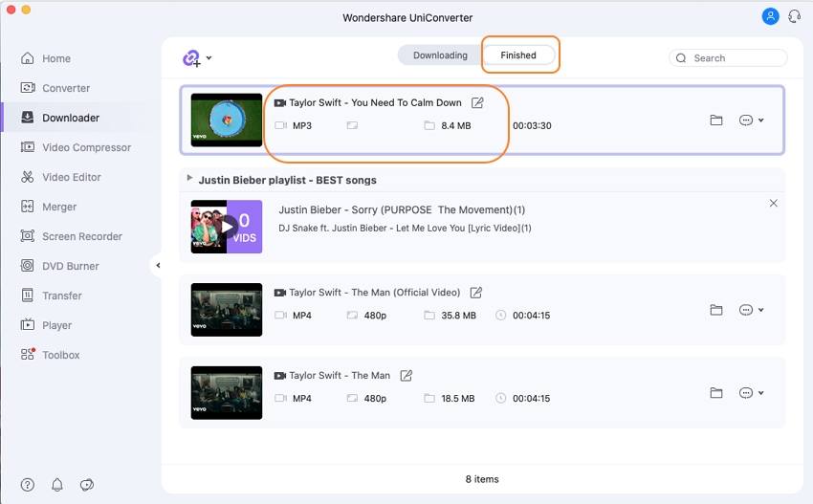Click the You Need To Calm Down thumbnail
This screenshot has width=813, height=504.
pyautogui.click(x=227, y=120)
